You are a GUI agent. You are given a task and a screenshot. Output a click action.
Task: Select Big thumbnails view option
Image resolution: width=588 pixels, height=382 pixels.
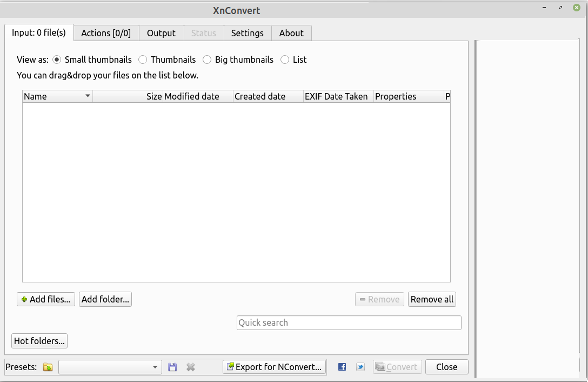pyautogui.click(x=207, y=60)
